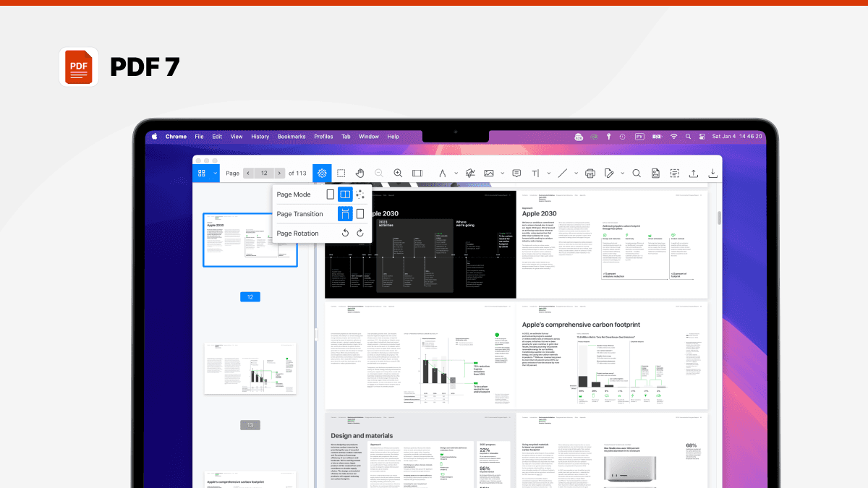Open the Tab menu
Screen dimensions: 868x488
tap(346, 136)
